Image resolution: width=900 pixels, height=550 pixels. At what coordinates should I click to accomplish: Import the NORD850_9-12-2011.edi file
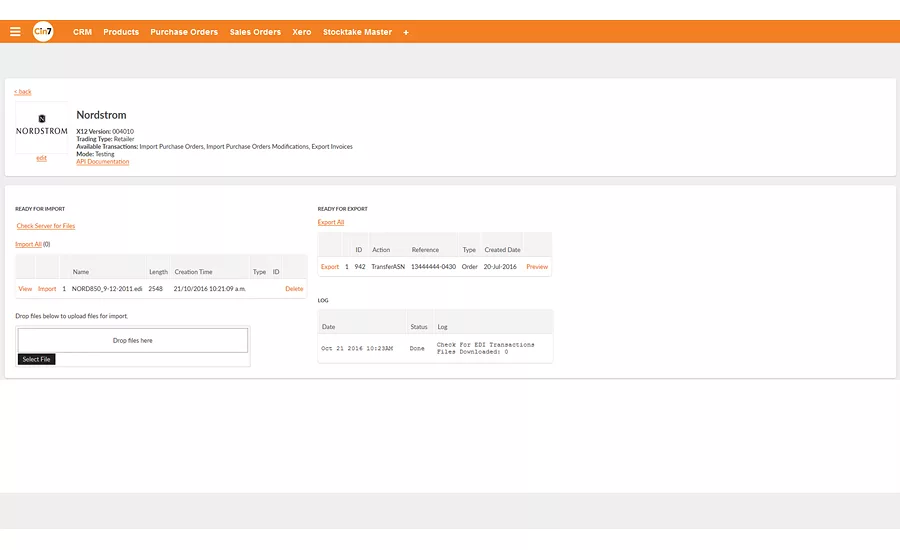[47, 289]
